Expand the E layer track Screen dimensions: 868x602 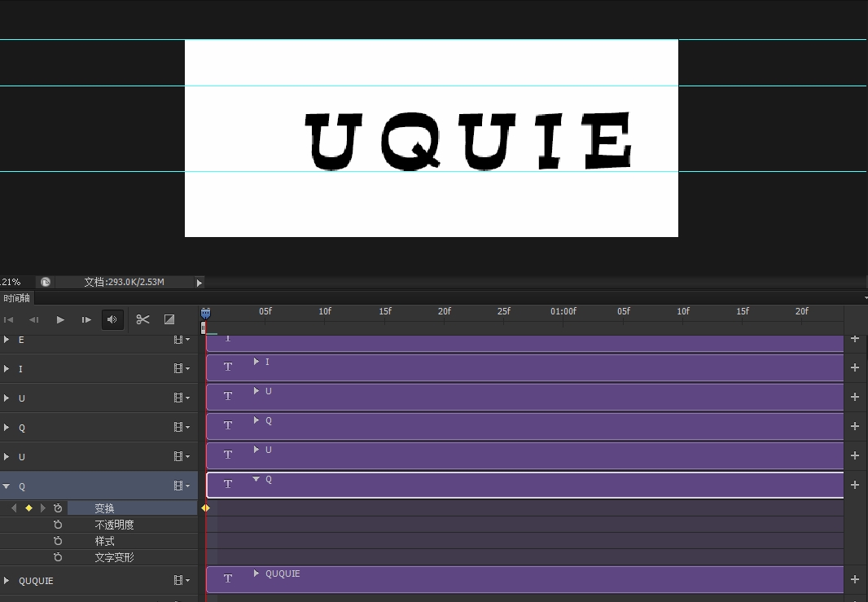pyautogui.click(x=7, y=340)
